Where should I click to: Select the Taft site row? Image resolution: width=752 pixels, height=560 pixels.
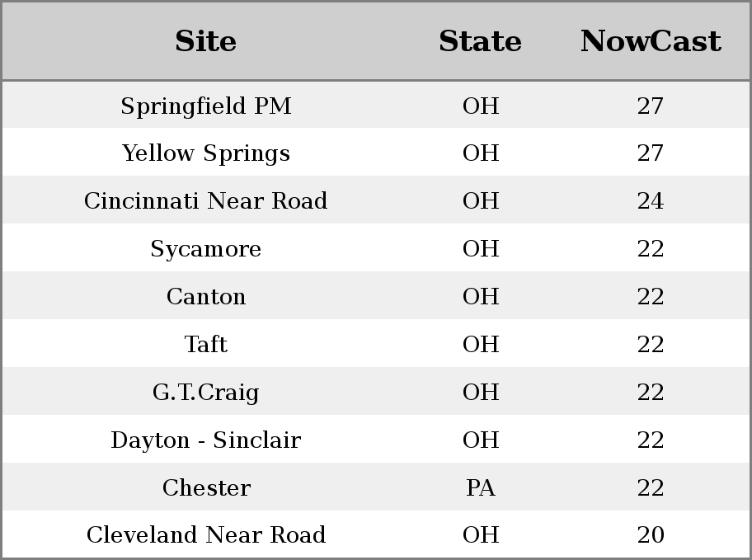(x=376, y=343)
